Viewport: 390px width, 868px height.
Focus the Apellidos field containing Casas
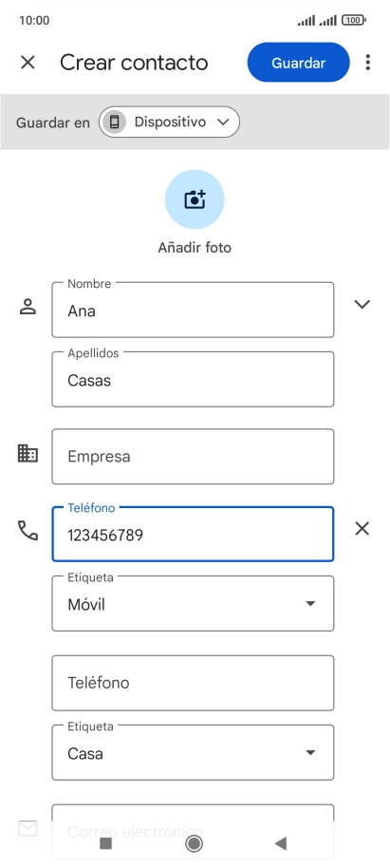[x=193, y=379]
